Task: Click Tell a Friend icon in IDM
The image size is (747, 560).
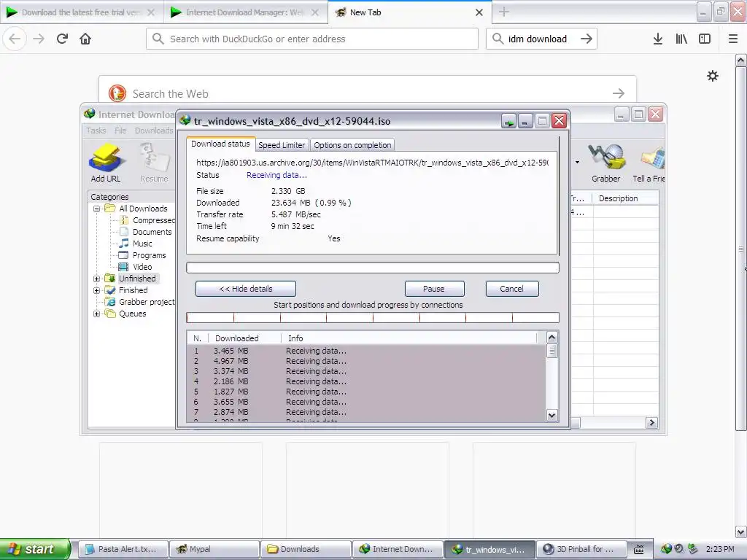Action: 649,163
